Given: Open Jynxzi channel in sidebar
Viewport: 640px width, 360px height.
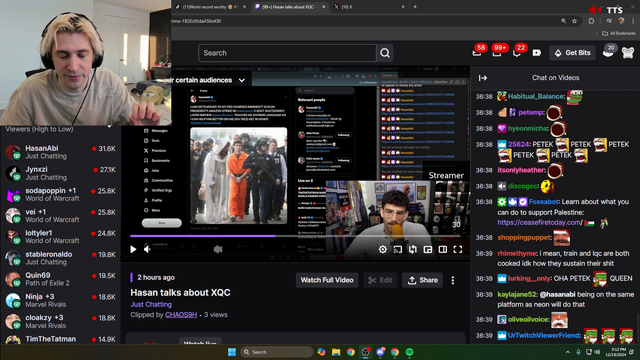Looking at the screenshot, I should [x=60, y=173].
